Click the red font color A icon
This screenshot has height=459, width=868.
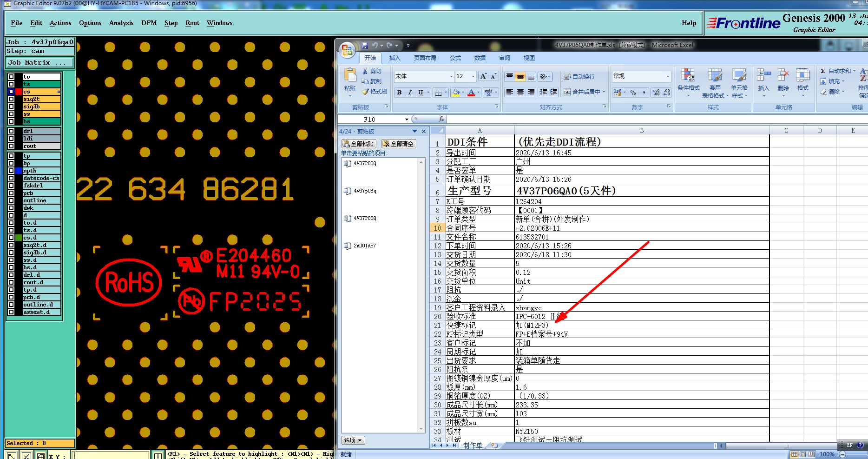471,93
